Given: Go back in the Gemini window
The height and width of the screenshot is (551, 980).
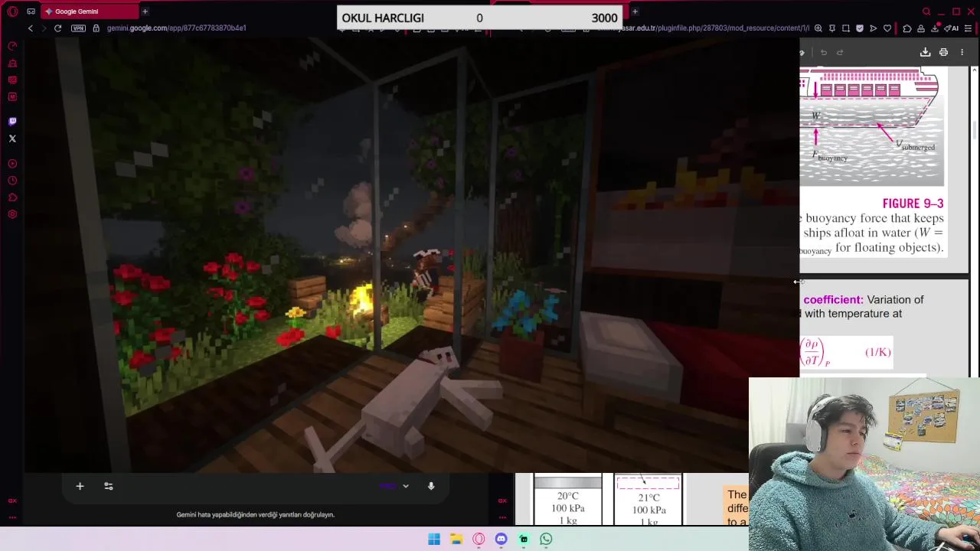Looking at the screenshot, I should pos(30,28).
